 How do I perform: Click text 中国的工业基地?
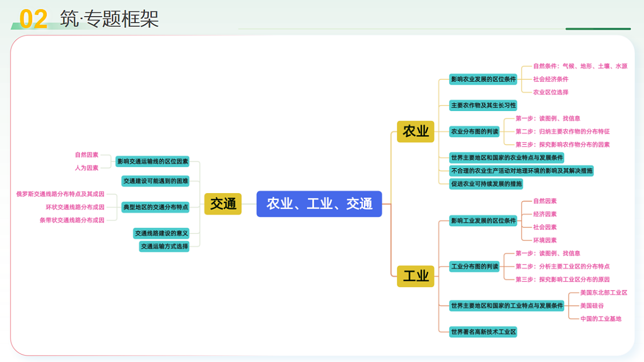point(601,319)
